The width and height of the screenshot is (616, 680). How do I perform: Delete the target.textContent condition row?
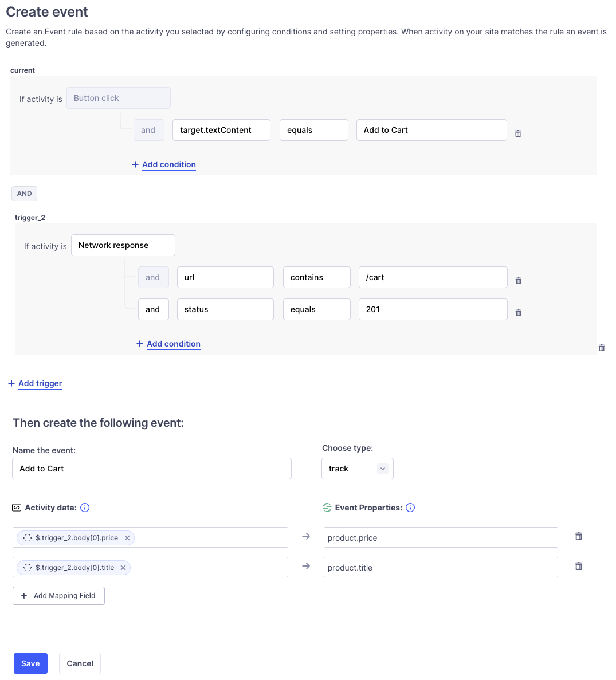pos(517,133)
